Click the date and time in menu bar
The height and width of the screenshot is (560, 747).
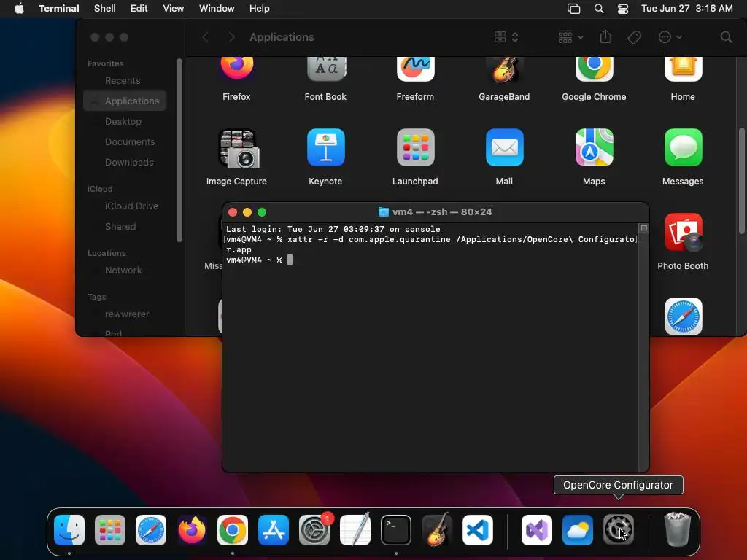(x=687, y=9)
